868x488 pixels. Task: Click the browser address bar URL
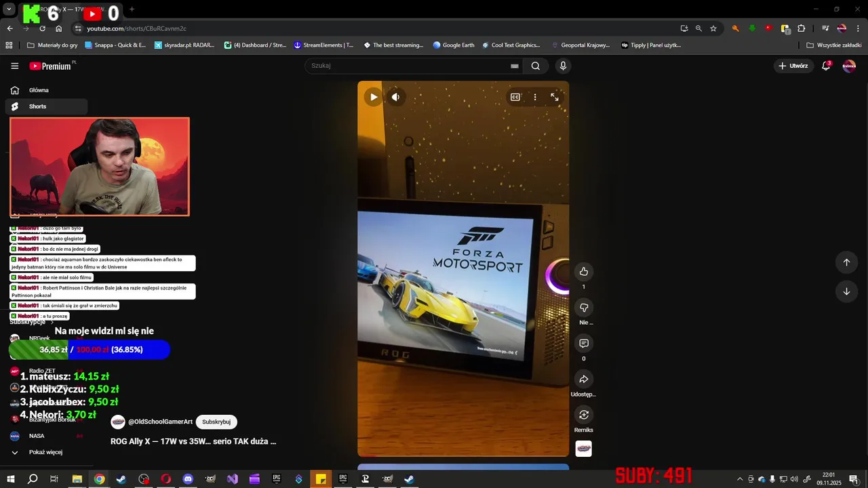(x=136, y=28)
